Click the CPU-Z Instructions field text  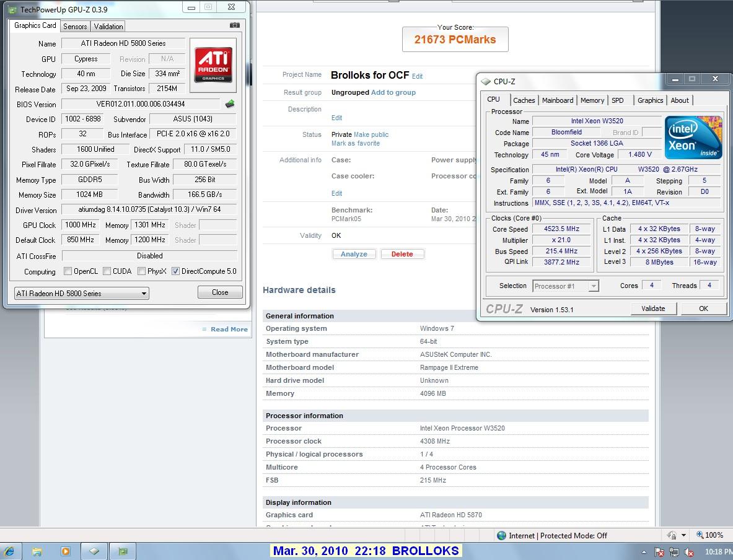tap(627, 203)
